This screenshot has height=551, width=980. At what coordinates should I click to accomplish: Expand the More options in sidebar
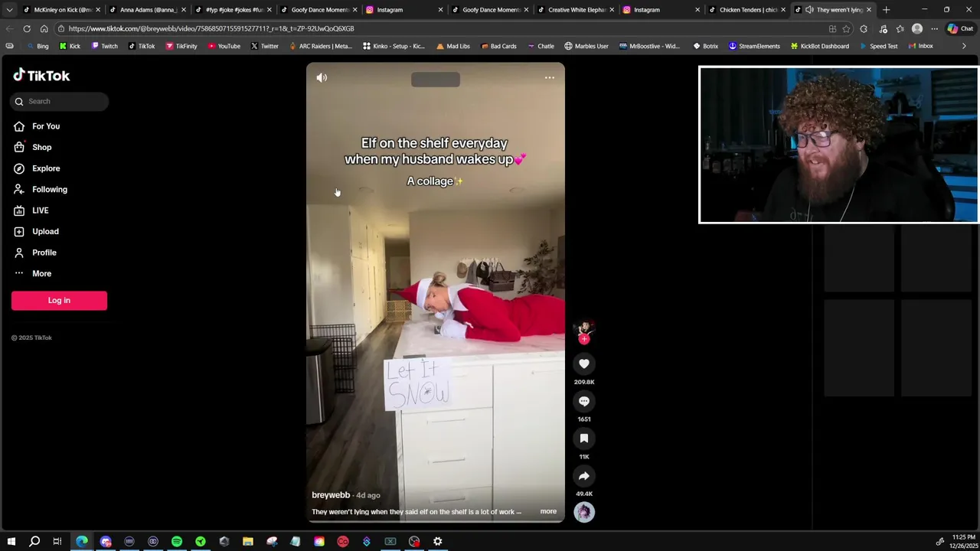(41, 273)
